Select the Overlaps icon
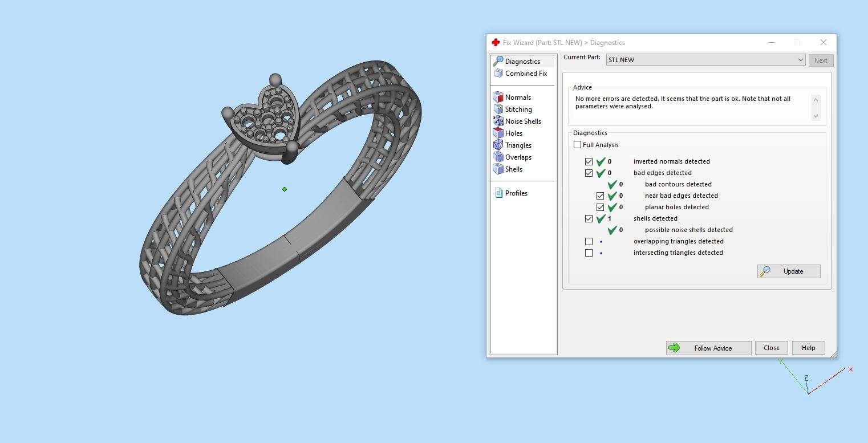 coord(498,157)
